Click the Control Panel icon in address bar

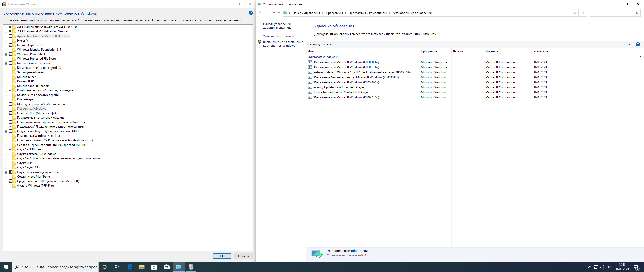tap(285, 13)
